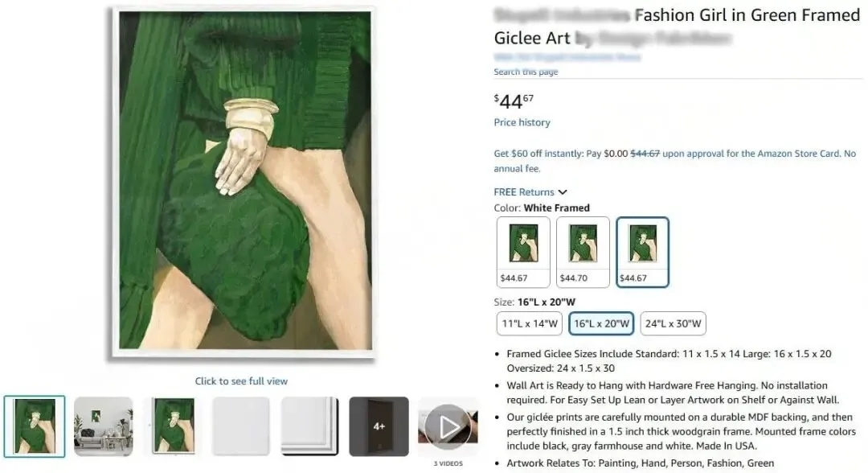This screenshot has height=473, width=868.
Task: Select size 16"L x 20"W
Action: click(601, 323)
